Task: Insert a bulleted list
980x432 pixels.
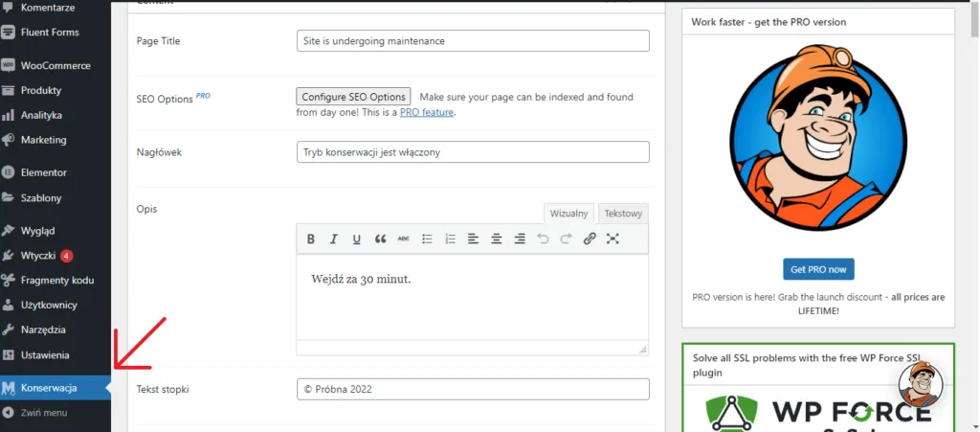Action: tap(427, 239)
